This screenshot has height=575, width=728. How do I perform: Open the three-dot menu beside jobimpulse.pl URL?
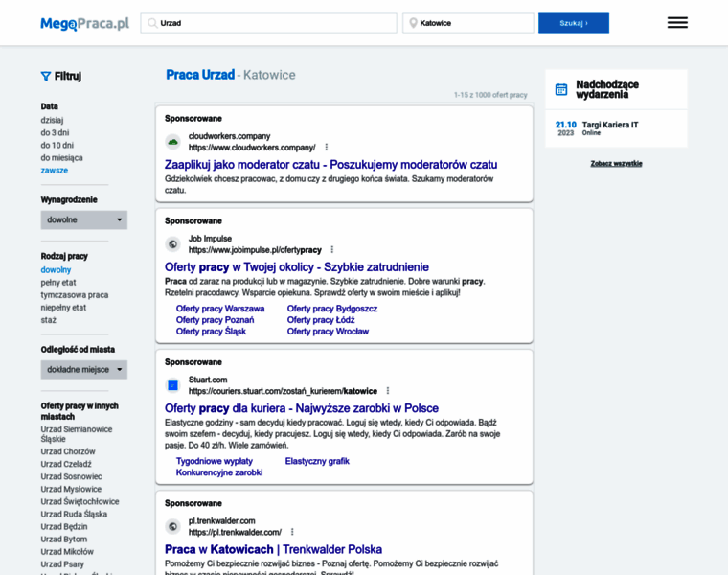(x=332, y=249)
